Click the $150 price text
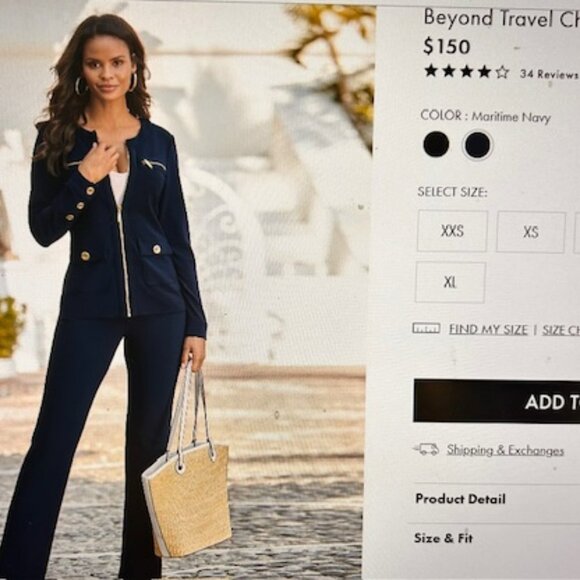This screenshot has height=580, width=580. (x=447, y=46)
